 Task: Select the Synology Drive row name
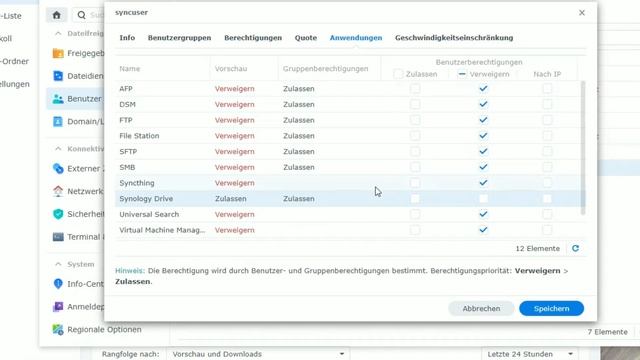click(x=146, y=199)
